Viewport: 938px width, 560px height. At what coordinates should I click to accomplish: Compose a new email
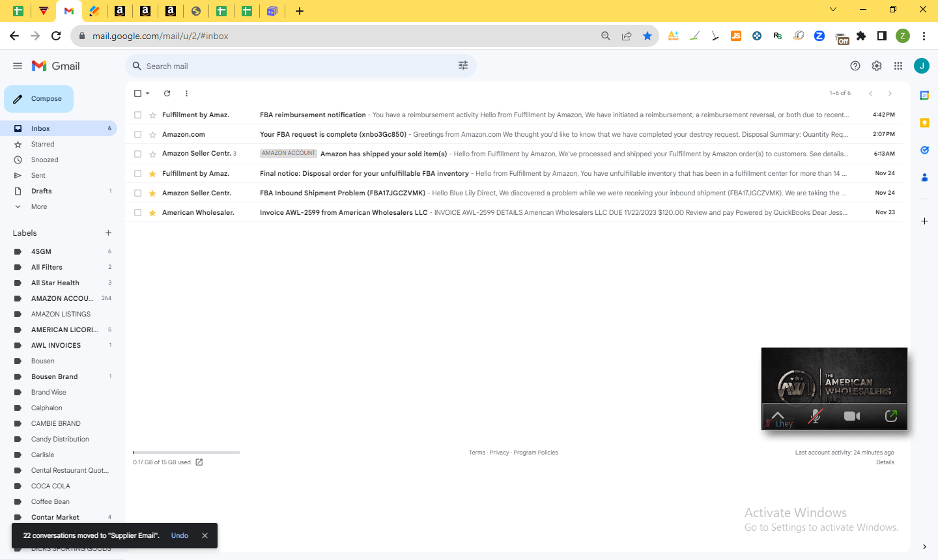tap(38, 99)
